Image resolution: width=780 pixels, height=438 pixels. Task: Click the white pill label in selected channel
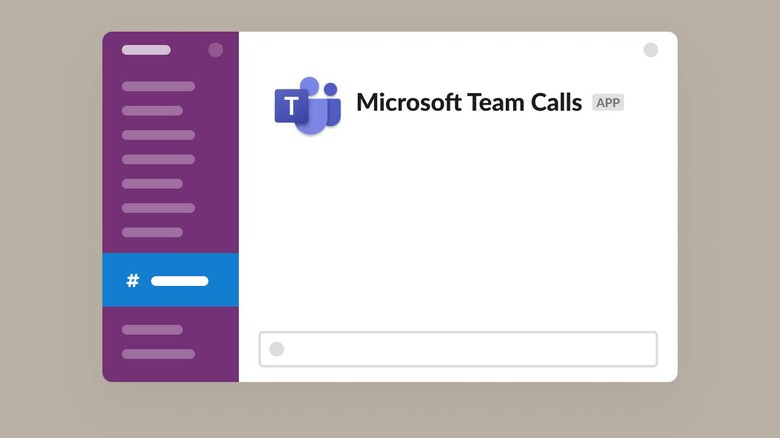click(x=180, y=281)
